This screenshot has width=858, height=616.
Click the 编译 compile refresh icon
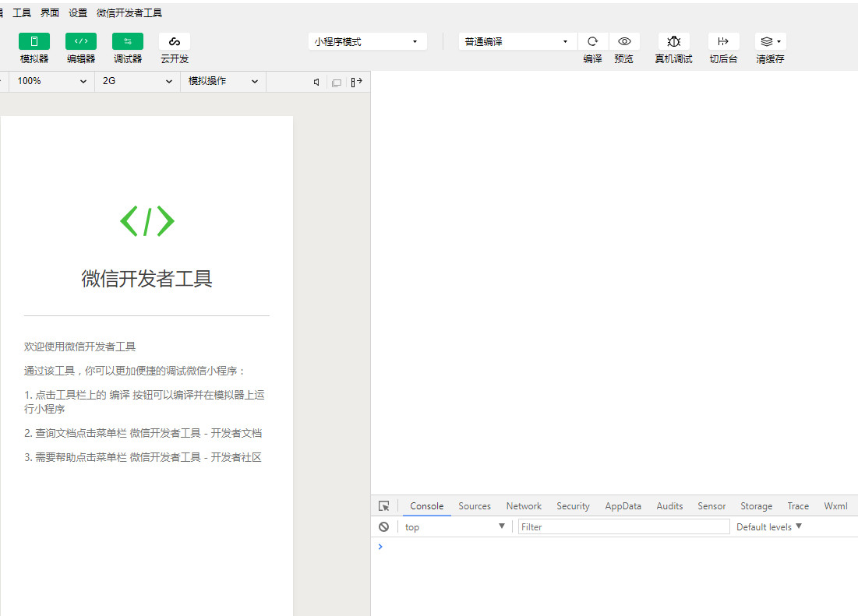[x=592, y=41]
